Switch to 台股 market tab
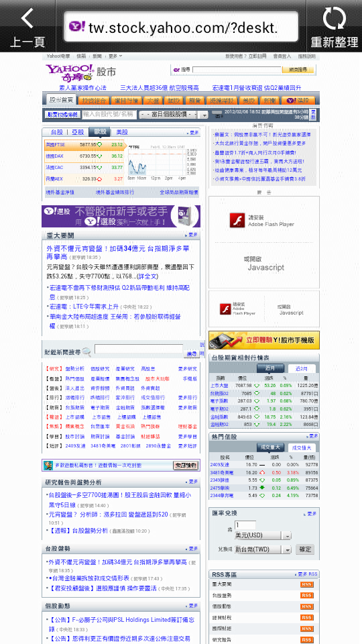Screen dimensions: 362x644 (56, 132)
